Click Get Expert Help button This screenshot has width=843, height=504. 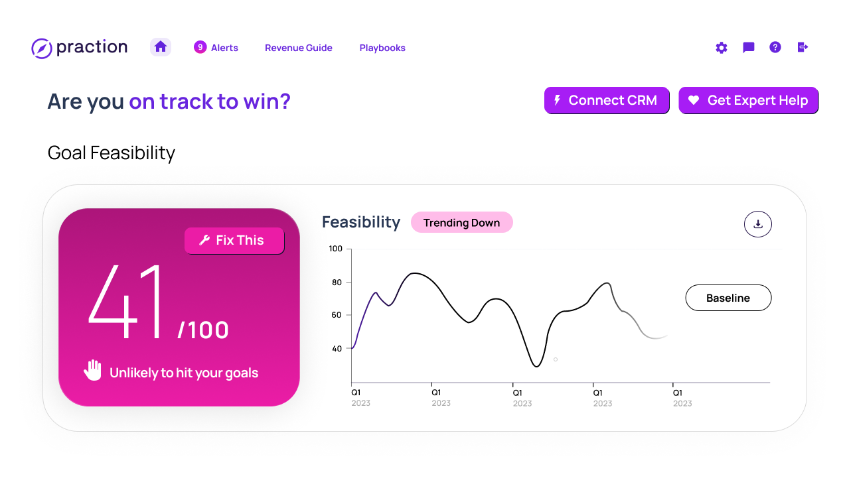(749, 100)
